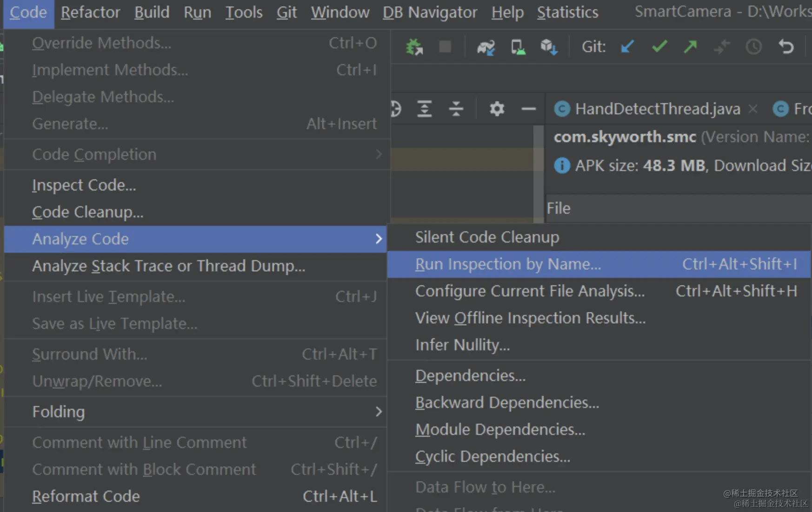Select Run Inspection by Name menu entry

click(599, 264)
